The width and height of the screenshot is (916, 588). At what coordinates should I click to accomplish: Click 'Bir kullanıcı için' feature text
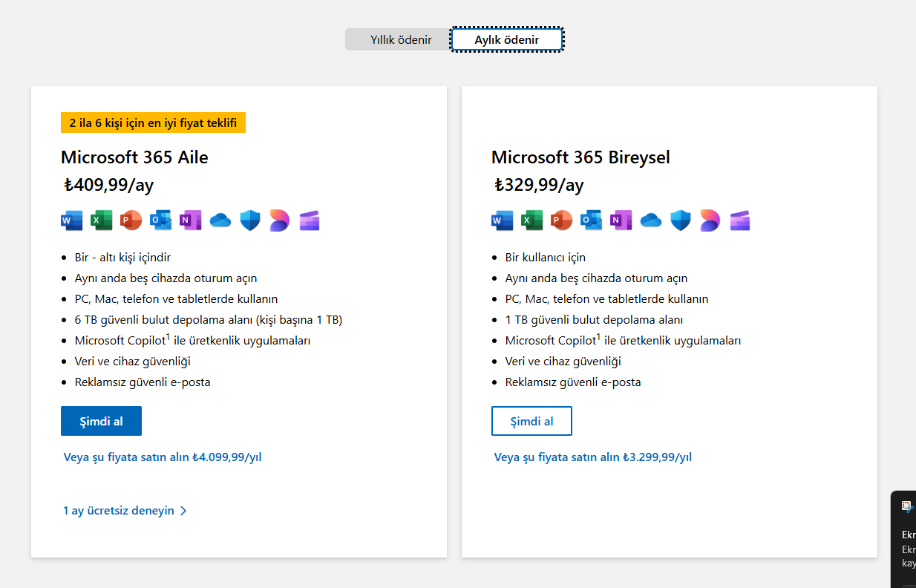click(x=546, y=258)
